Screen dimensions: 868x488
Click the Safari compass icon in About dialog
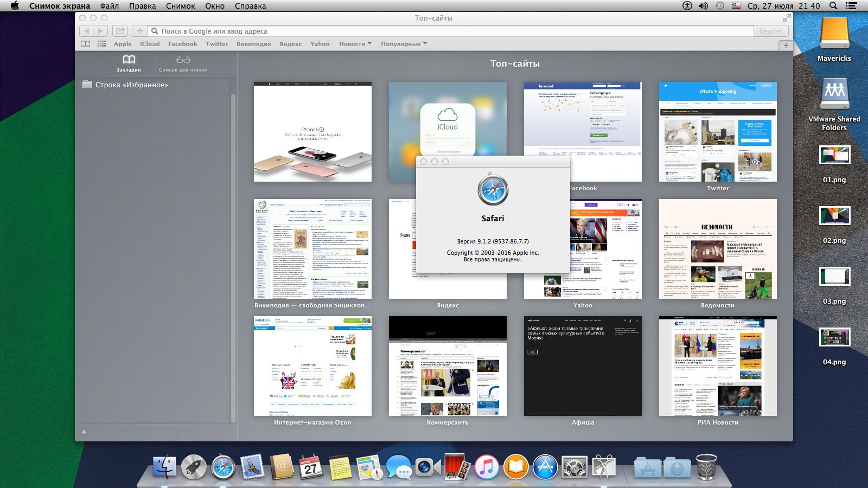pyautogui.click(x=493, y=190)
